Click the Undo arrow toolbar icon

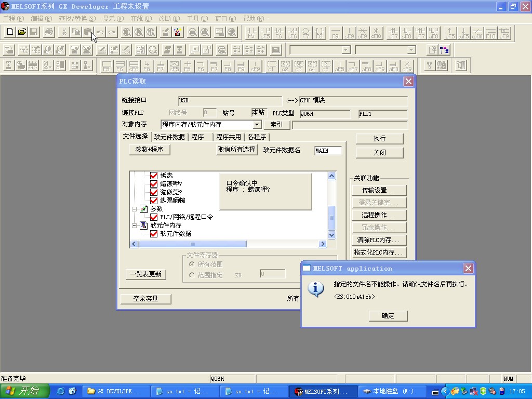(x=100, y=32)
